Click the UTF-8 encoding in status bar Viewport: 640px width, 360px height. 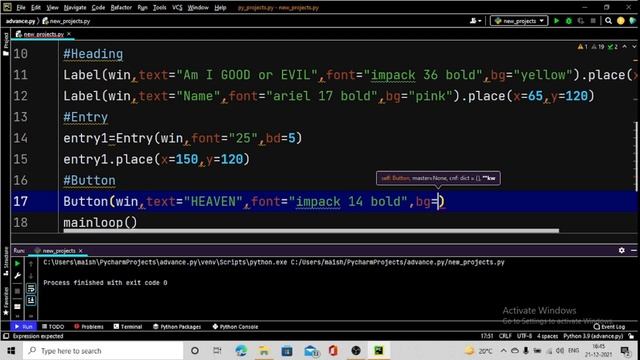coord(524,336)
